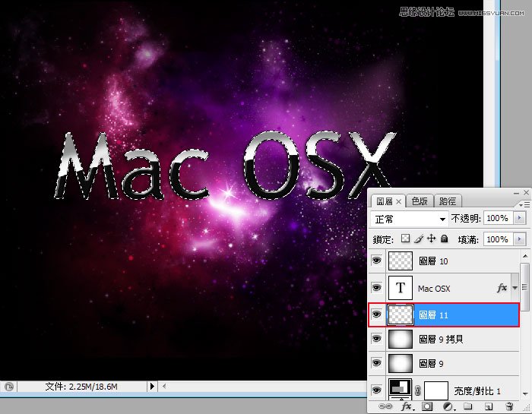Image resolution: width=532 pixels, height=414 pixels.
Task: Select the 圖層 tab
Action: [384, 201]
